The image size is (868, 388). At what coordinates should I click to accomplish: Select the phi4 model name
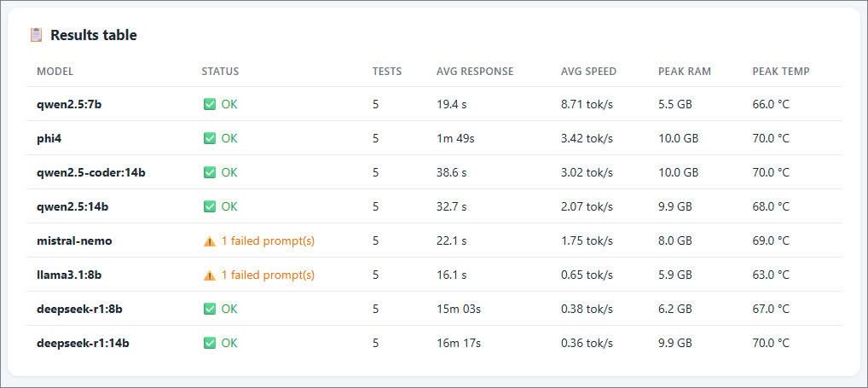49,138
